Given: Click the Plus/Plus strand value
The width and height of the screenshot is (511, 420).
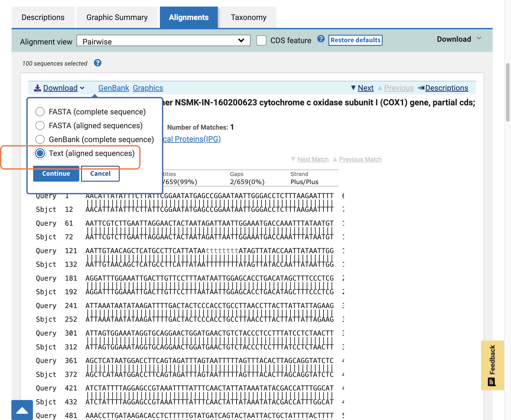Looking at the screenshot, I should 304,182.
